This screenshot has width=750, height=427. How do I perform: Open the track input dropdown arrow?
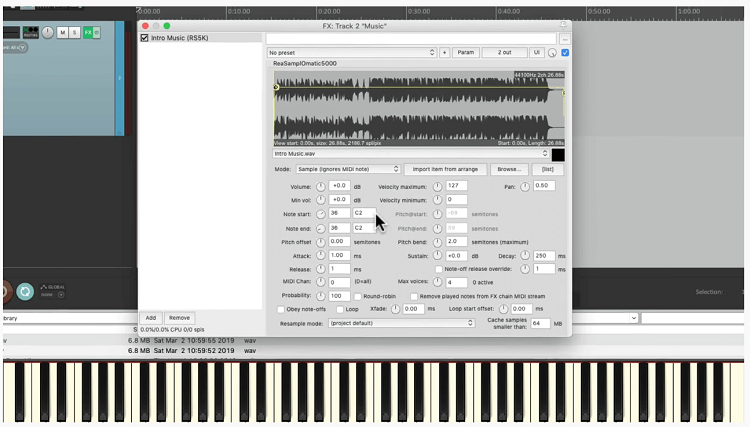(22, 47)
